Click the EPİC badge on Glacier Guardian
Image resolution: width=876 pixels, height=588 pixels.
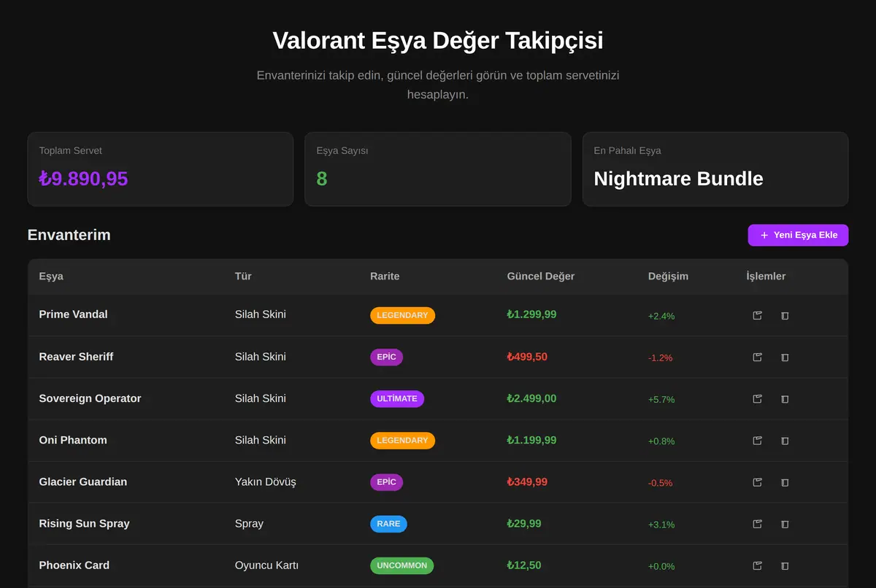(386, 482)
